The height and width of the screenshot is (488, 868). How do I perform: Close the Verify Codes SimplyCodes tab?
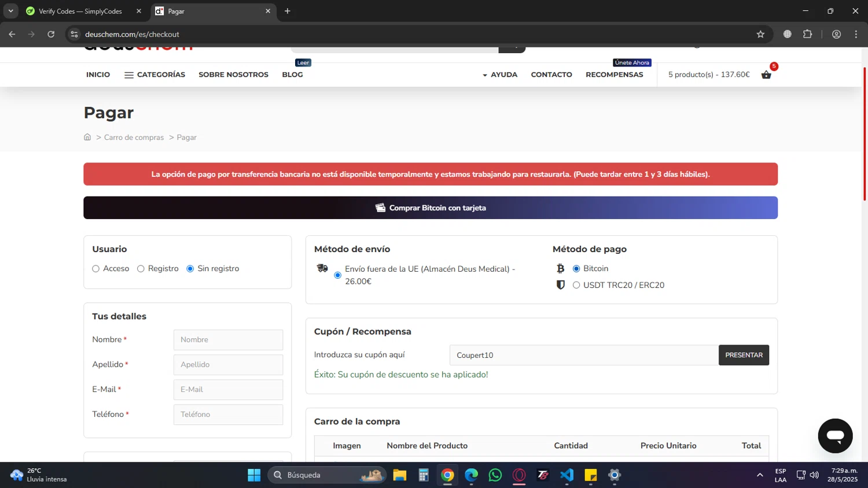click(139, 11)
